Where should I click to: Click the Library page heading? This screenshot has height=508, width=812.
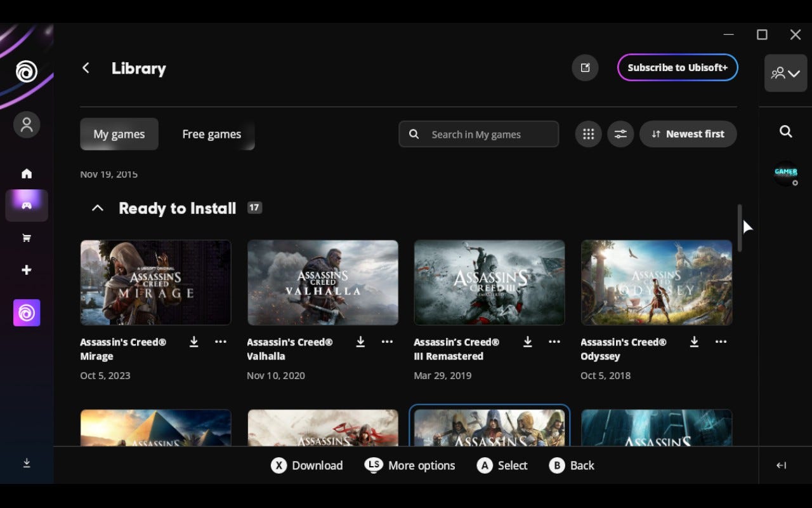pos(139,69)
